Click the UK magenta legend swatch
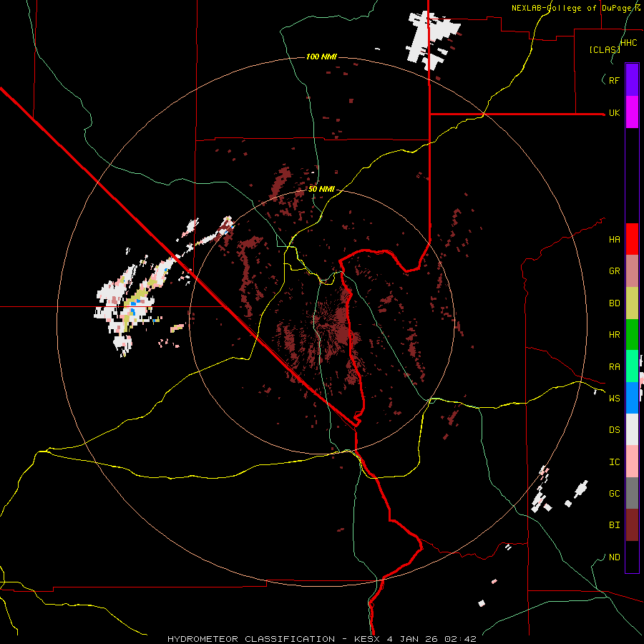Viewport: 644px width, 644px height. (632, 112)
